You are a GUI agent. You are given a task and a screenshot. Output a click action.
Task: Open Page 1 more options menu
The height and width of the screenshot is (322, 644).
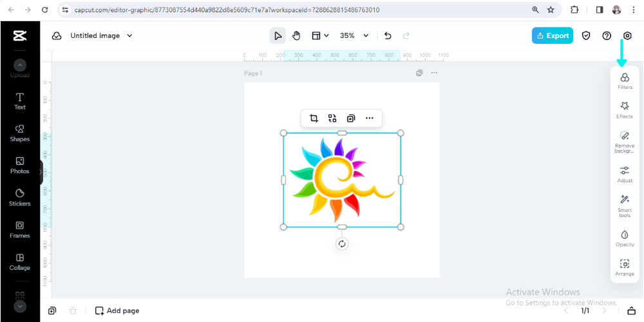tap(434, 73)
